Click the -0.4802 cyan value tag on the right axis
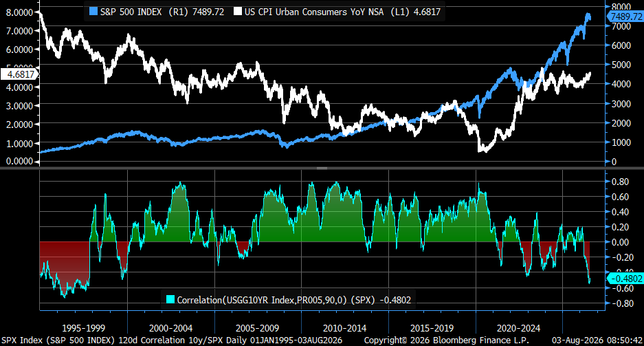This screenshot has height=346, width=644. [625, 279]
